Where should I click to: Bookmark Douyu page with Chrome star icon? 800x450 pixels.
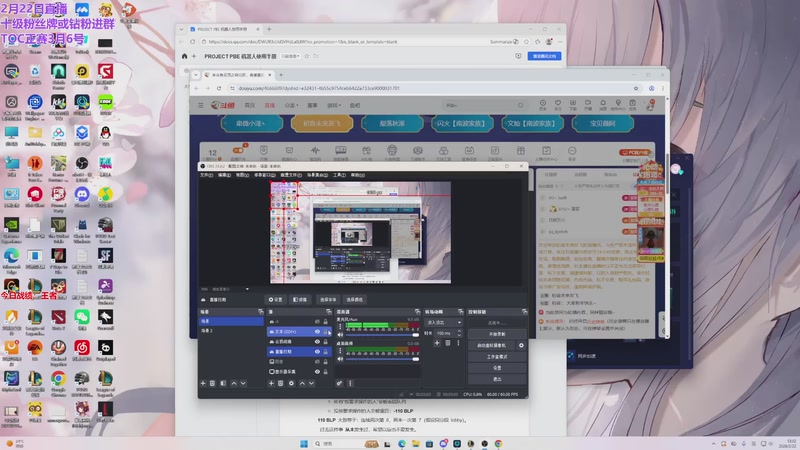click(636, 88)
